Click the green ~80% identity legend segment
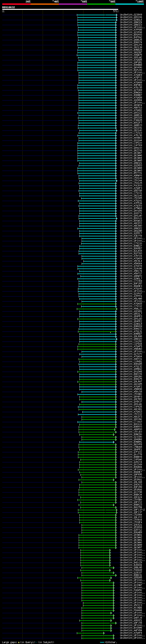Image resolution: width=146 pixels, height=644 pixels. 101,4
